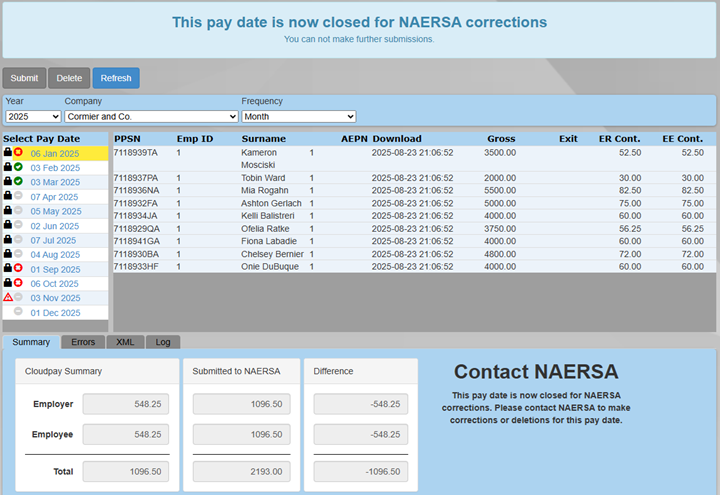Open the Year dropdown

(32, 116)
